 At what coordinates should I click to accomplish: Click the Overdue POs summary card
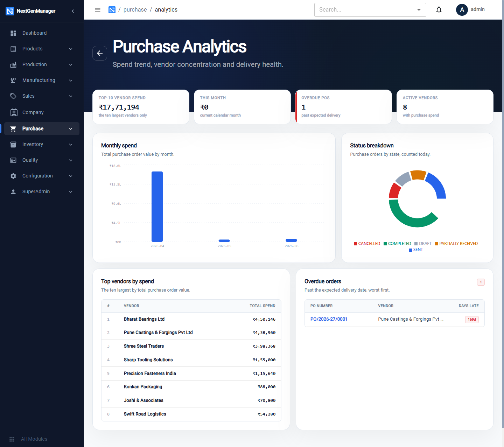tap(343, 107)
